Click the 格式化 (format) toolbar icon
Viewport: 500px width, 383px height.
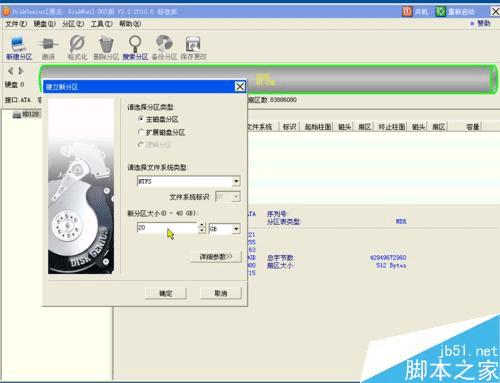coord(77,44)
